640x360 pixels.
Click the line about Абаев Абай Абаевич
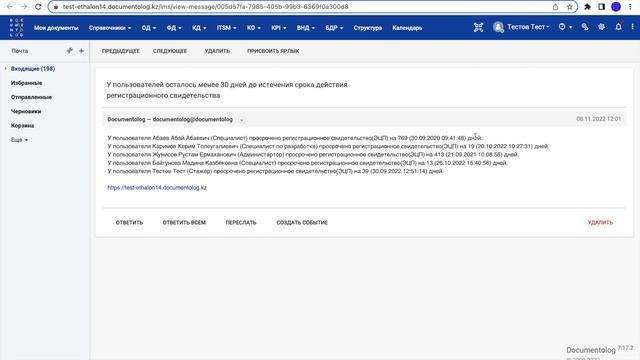[x=295, y=138]
